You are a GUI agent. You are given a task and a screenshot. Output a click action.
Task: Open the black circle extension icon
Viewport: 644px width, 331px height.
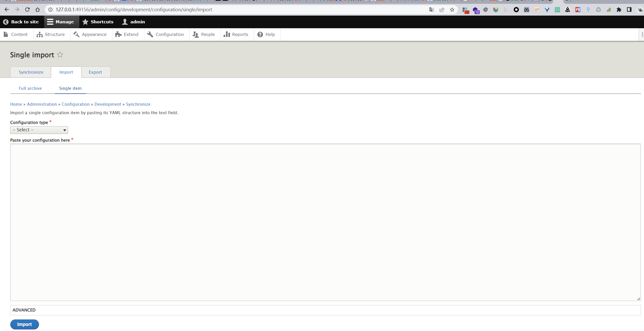pyautogui.click(x=516, y=10)
